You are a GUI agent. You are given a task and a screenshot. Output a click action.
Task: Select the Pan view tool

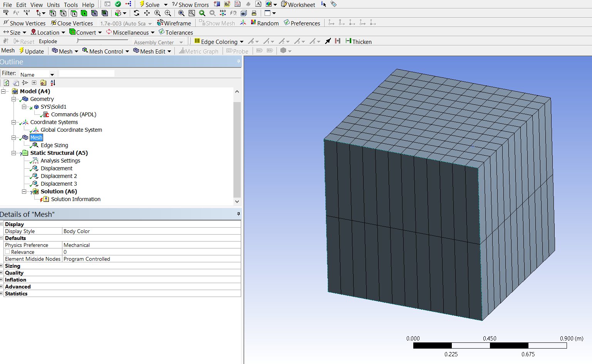point(147,13)
